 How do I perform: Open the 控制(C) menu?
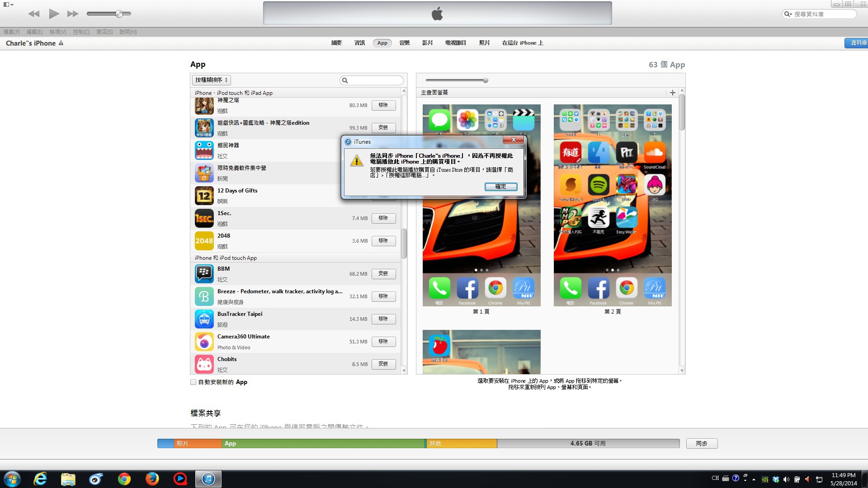coord(81,32)
